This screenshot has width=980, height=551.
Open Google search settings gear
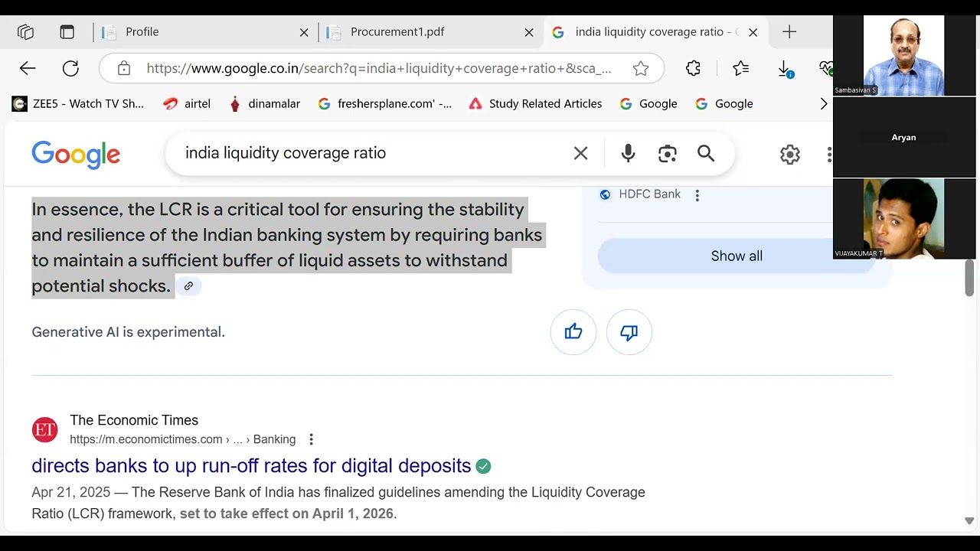coord(790,155)
